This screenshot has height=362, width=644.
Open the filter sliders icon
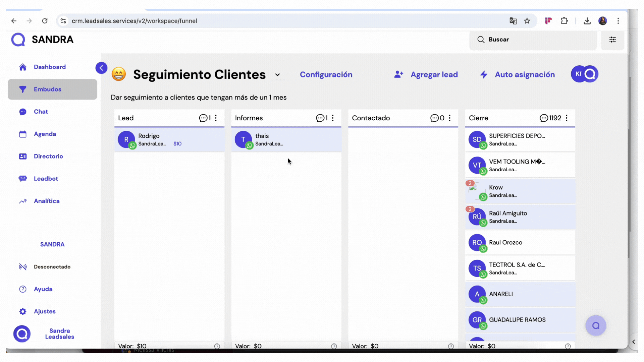[x=612, y=40]
